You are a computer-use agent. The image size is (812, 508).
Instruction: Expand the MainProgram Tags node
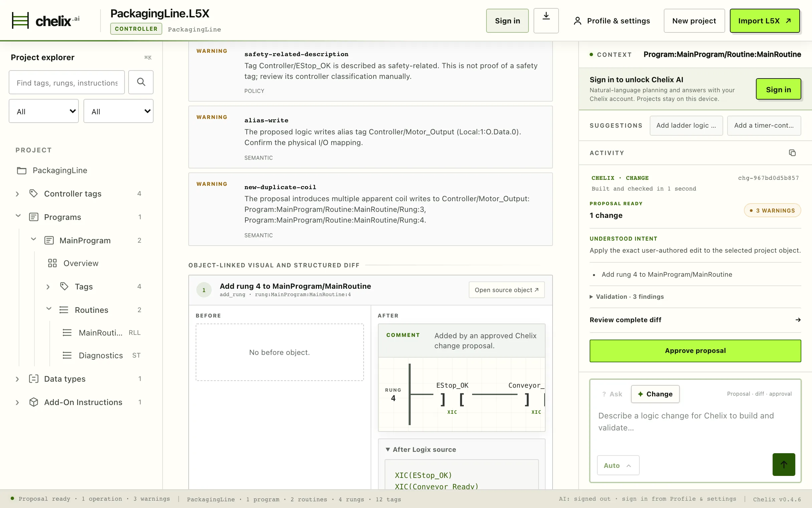(48, 287)
